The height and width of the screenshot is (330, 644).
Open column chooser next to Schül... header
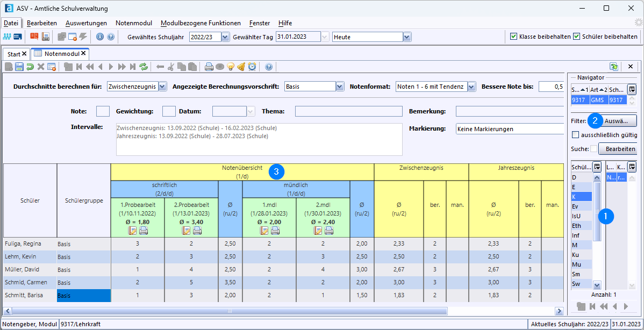pyautogui.click(x=596, y=167)
